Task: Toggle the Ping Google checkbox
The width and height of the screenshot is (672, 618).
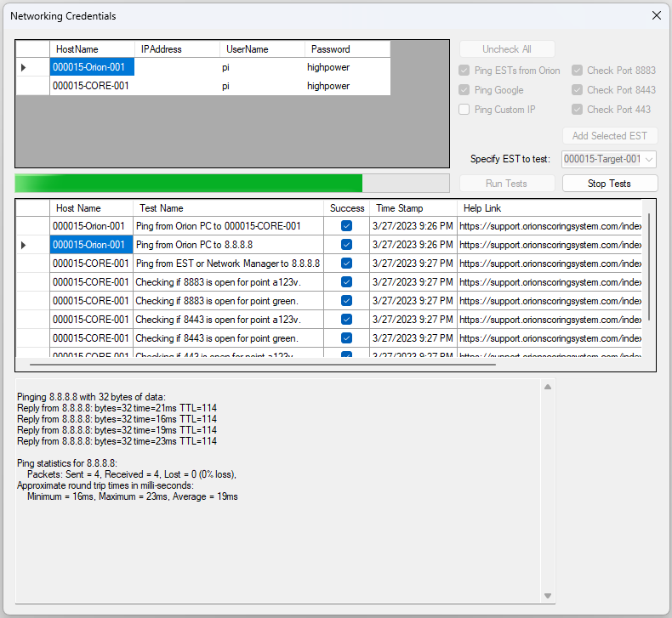Action: coord(464,90)
